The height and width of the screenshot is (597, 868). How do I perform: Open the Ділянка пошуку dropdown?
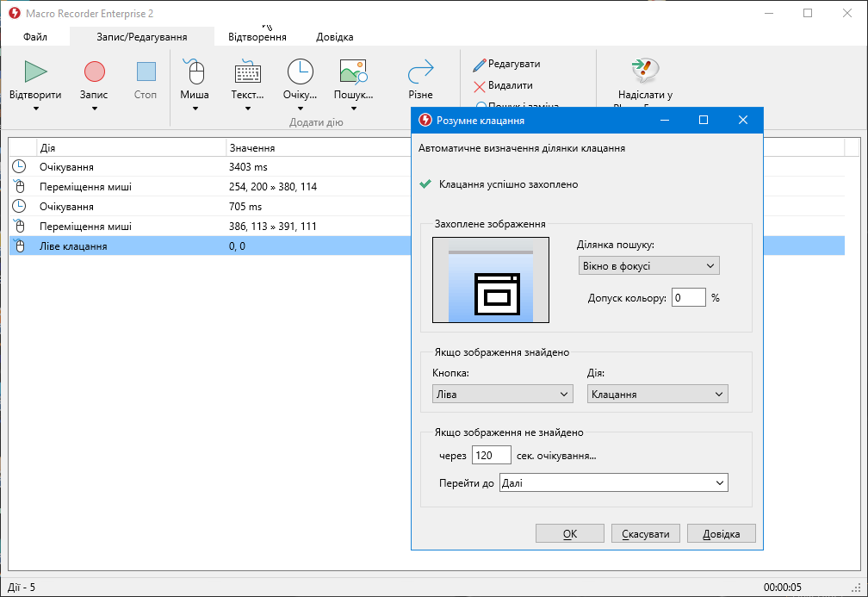click(648, 266)
